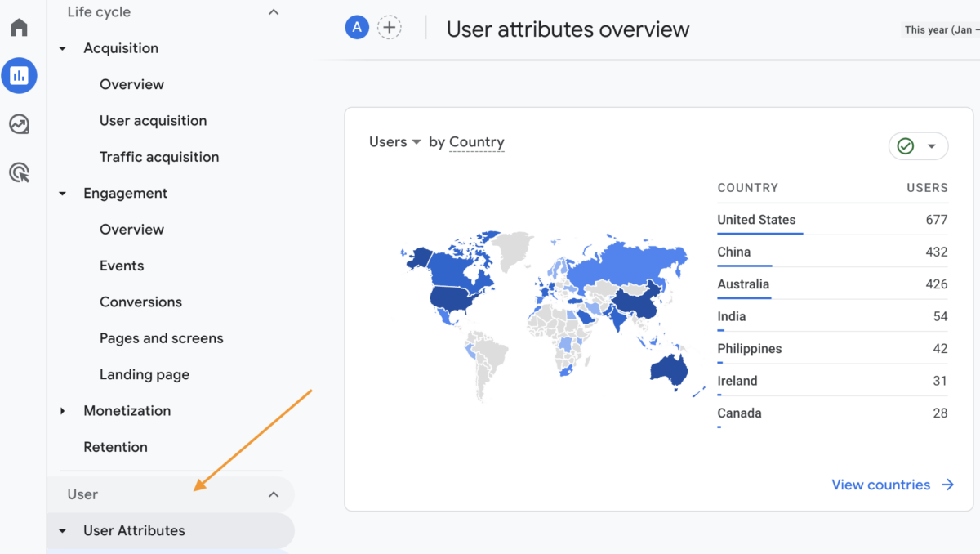Collapse the Acquisition tree arrow
Screen dimensions: 980x554
point(63,49)
